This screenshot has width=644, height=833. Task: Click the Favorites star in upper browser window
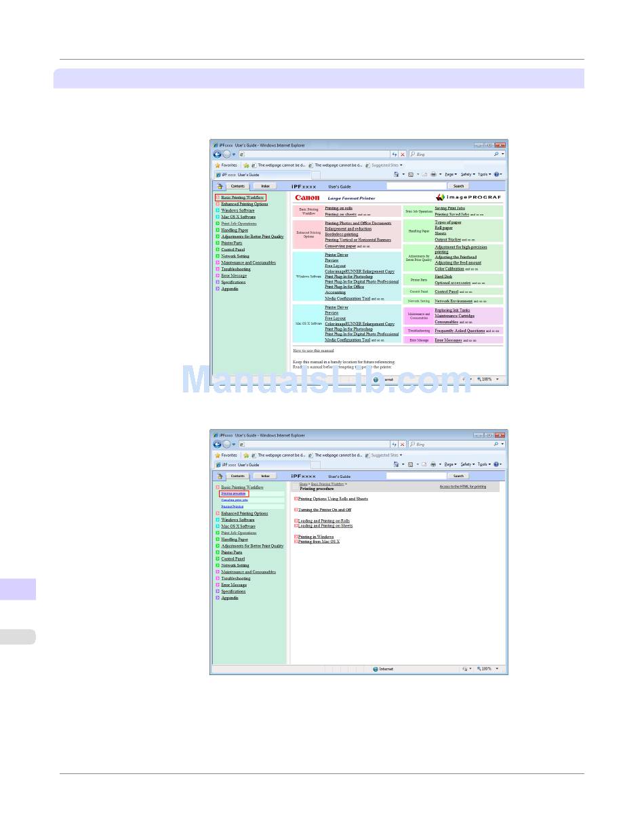pyautogui.click(x=218, y=165)
